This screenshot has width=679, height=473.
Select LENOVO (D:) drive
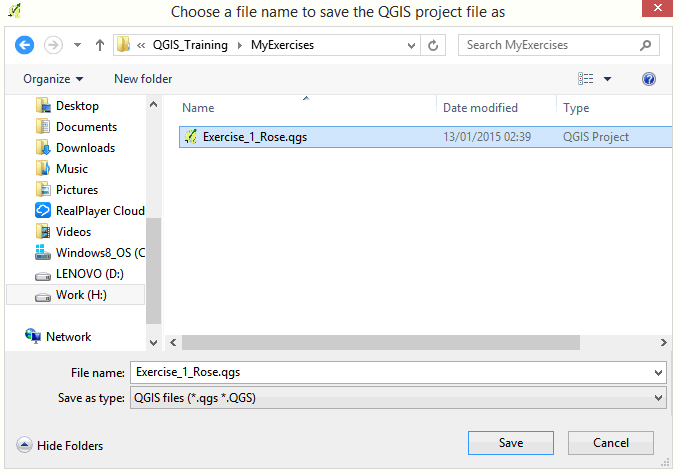click(90, 274)
